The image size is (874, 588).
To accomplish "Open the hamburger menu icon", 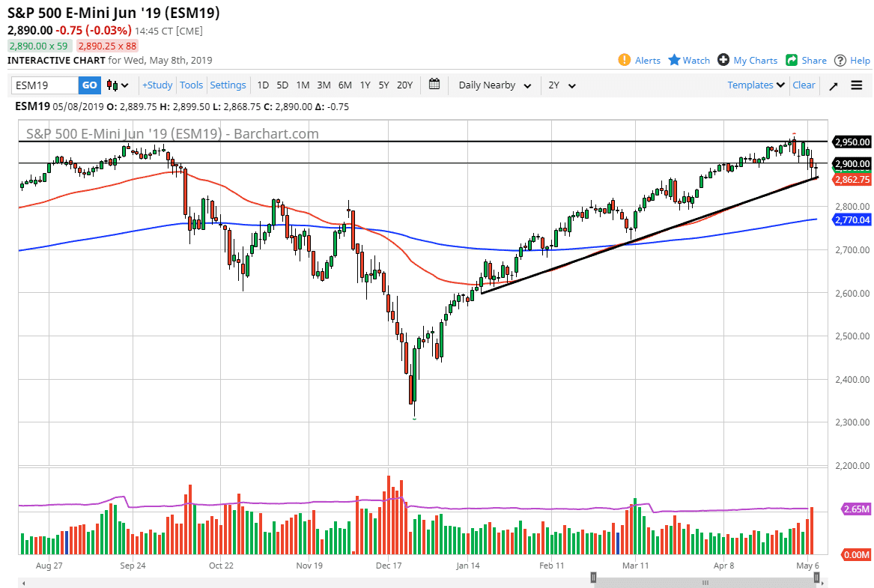I will coord(855,85).
